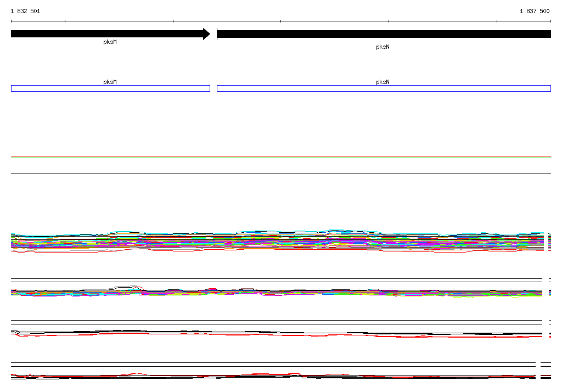
Task: Select the blue-outlined pksN box
Action: point(384,88)
